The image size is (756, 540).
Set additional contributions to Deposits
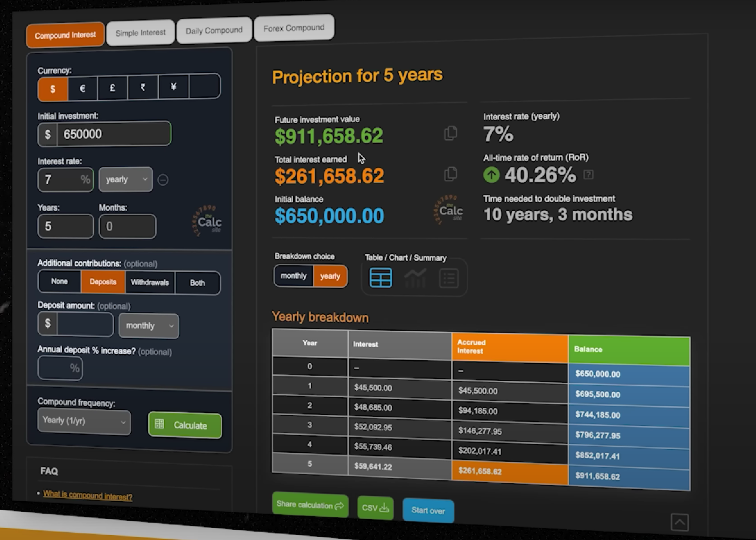103,282
